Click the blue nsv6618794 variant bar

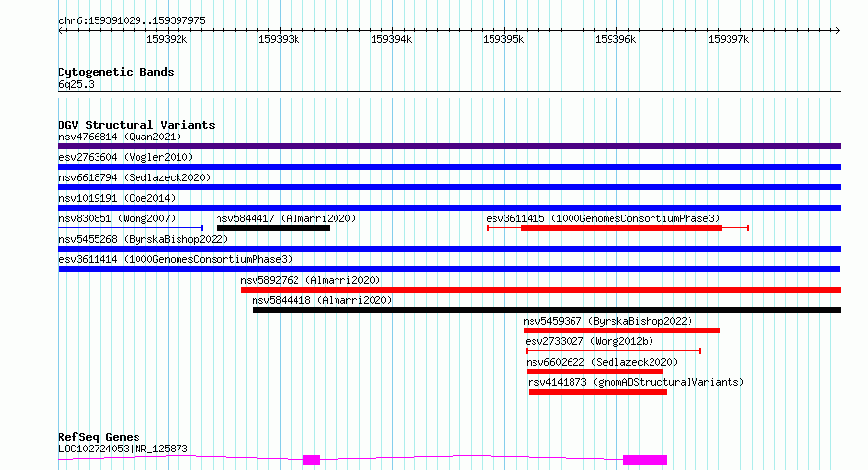click(x=449, y=187)
